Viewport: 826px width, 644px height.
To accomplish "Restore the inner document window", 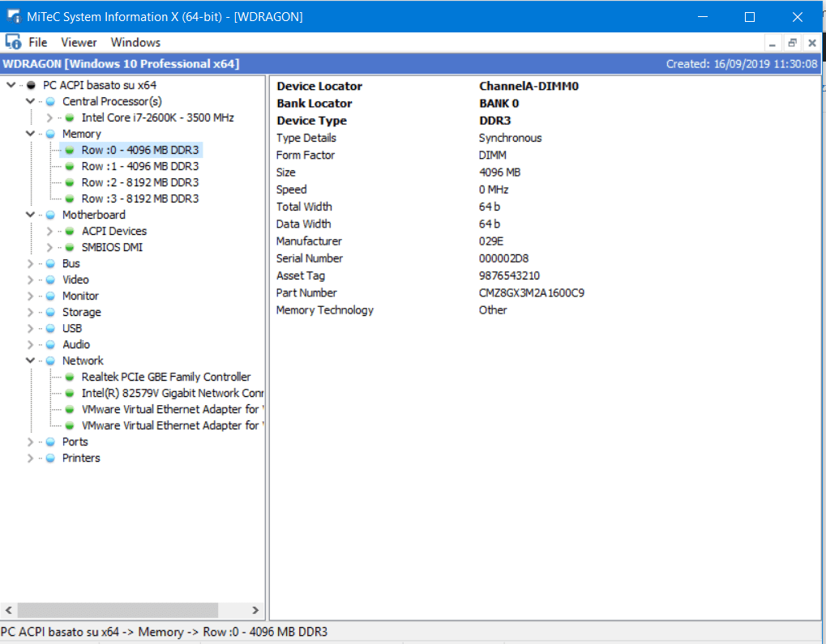I will 792,43.
